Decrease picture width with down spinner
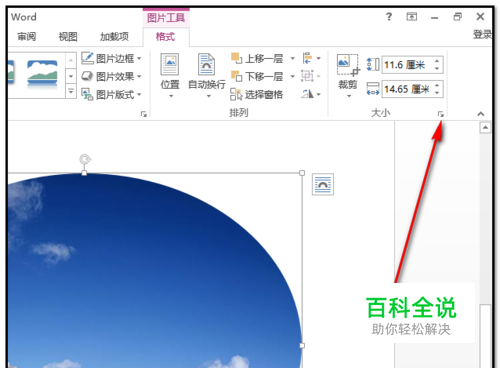 click(437, 93)
